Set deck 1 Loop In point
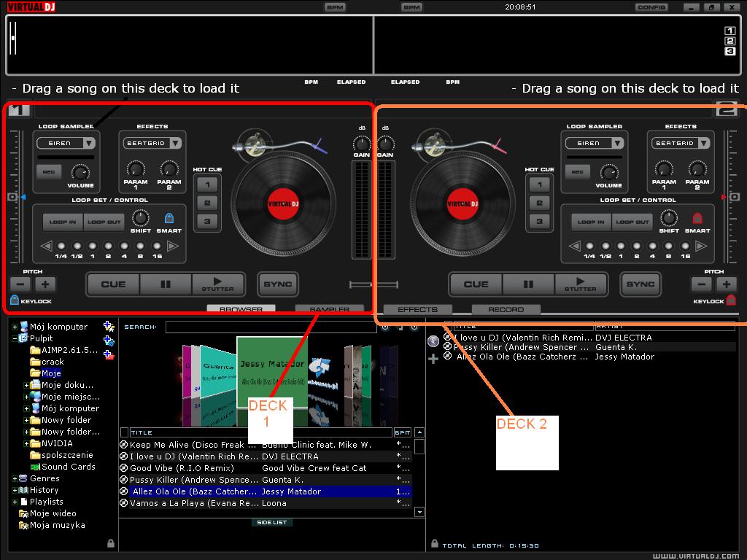747x560 pixels. (63, 222)
